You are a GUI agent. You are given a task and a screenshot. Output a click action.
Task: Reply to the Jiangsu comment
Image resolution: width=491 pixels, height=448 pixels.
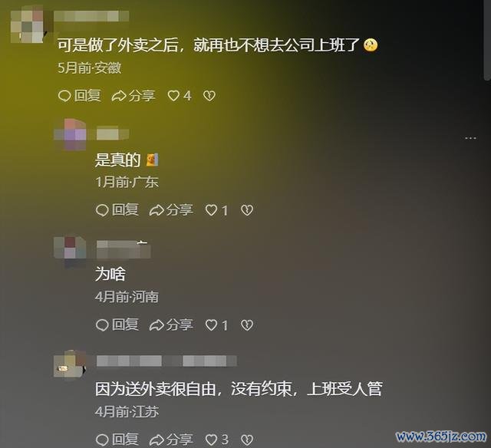(x=117, y=440)
